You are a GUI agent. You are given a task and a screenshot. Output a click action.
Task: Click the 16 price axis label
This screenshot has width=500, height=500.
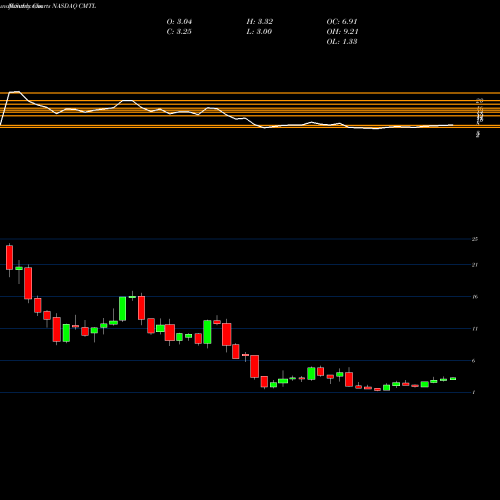(475, 297)
